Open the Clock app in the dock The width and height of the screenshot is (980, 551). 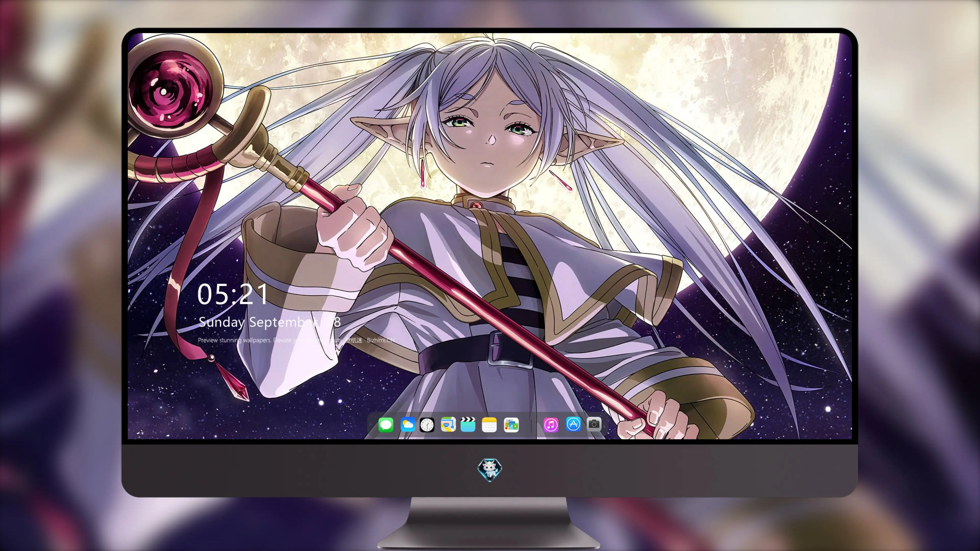tap(427, 424)
